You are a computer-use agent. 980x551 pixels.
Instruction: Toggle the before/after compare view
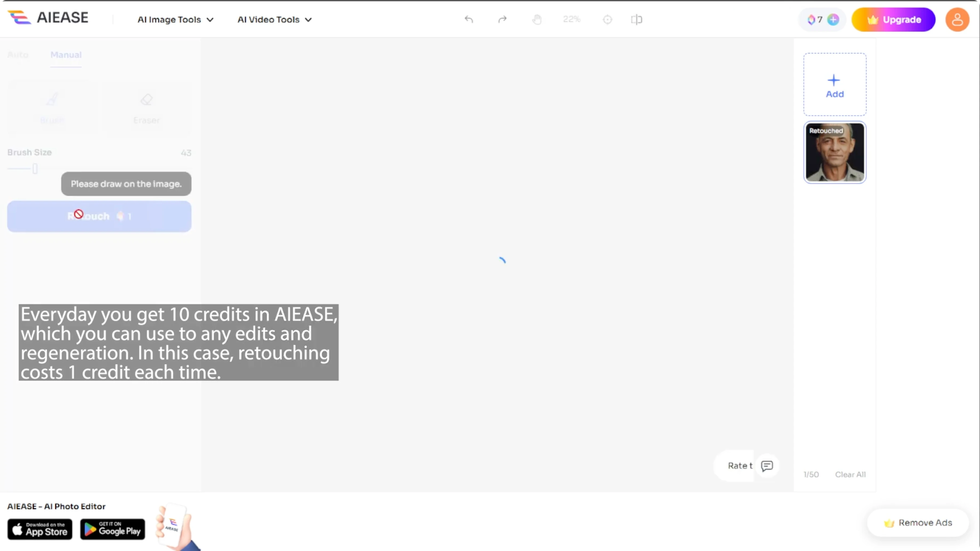[x=636, y=19]
